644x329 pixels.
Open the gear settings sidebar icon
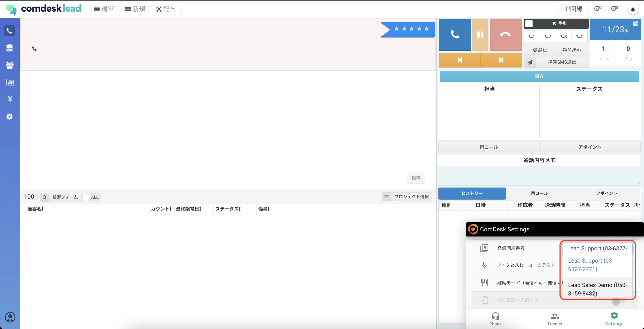pos(9,116)
